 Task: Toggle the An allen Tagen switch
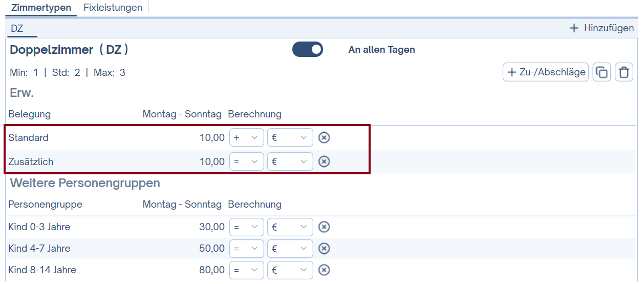pyautogui.click(x=308, y=50)
